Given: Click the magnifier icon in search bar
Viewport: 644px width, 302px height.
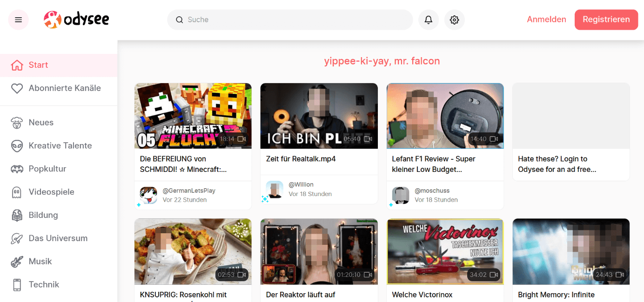Looking at the screenshot, I should coord(179,20).
